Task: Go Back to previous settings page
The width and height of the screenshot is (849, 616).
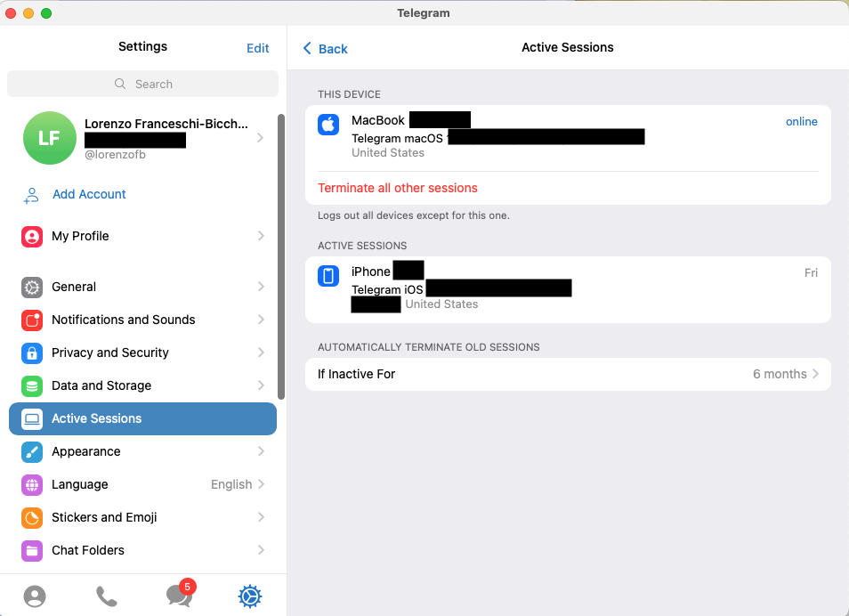Action: coord(324,48)
